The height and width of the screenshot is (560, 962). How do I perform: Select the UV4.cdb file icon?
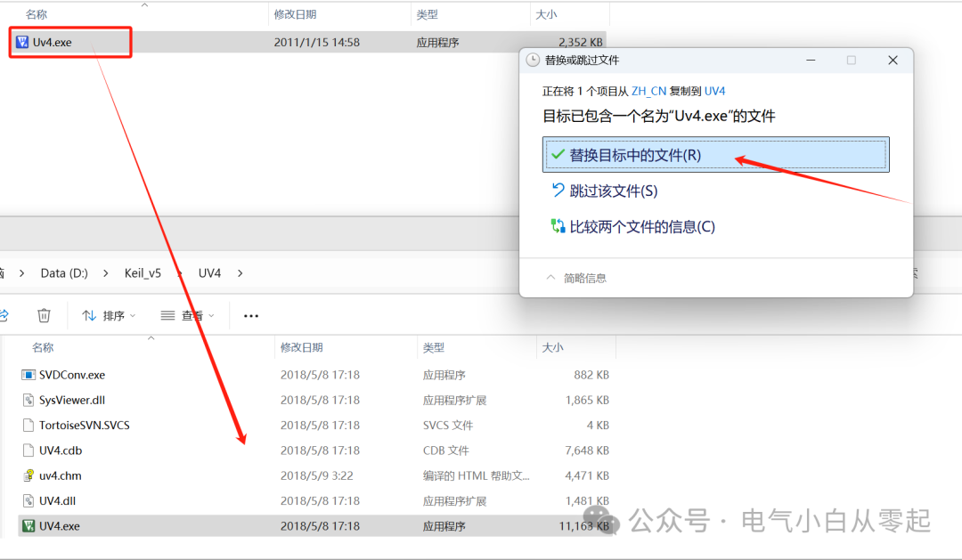(x=29, y=450)
